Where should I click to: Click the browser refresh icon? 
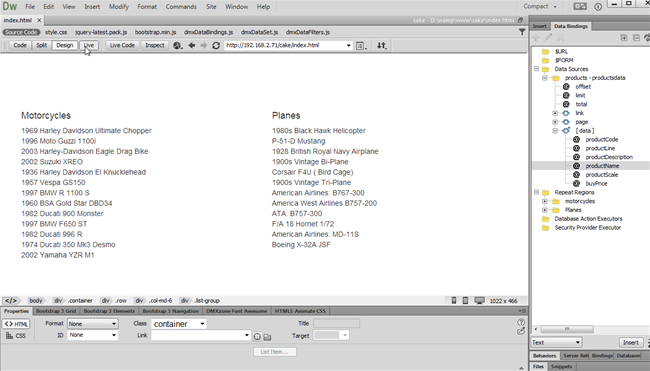[216, 46]
